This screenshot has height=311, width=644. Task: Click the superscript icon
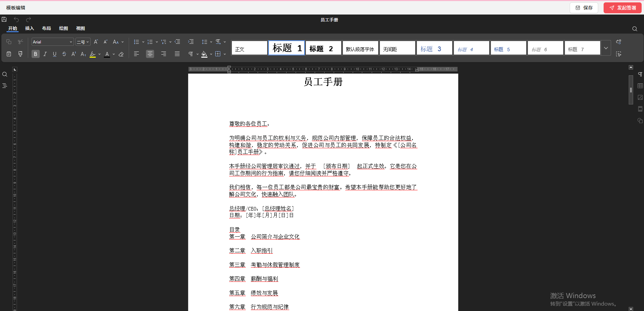74,54
